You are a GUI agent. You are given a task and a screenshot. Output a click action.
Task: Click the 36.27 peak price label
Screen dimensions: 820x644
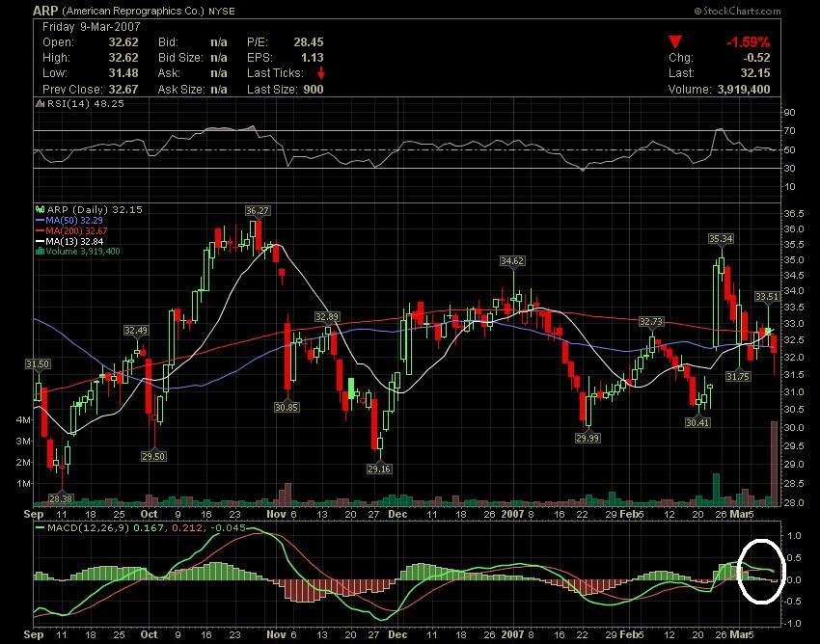[x=257, y=211]
